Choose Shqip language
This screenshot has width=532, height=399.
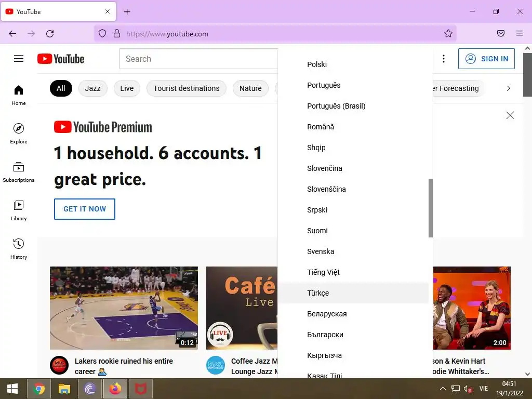tap(353, 148)
